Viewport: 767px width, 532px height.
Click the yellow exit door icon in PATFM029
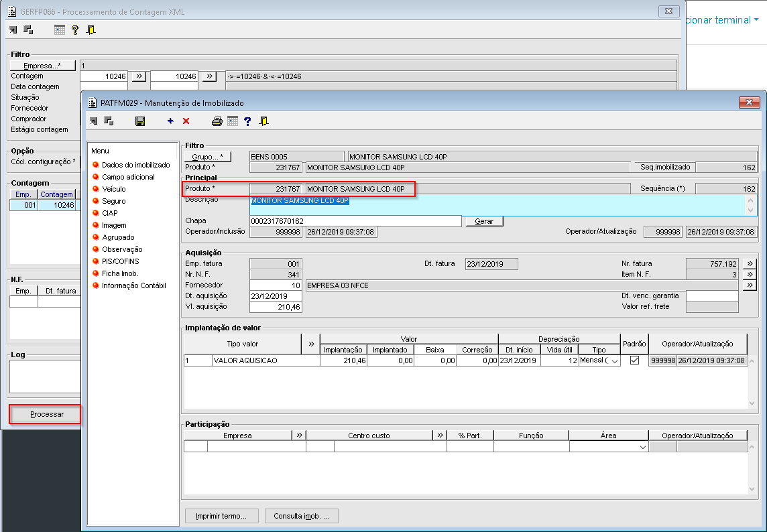(x=264, y=121)
